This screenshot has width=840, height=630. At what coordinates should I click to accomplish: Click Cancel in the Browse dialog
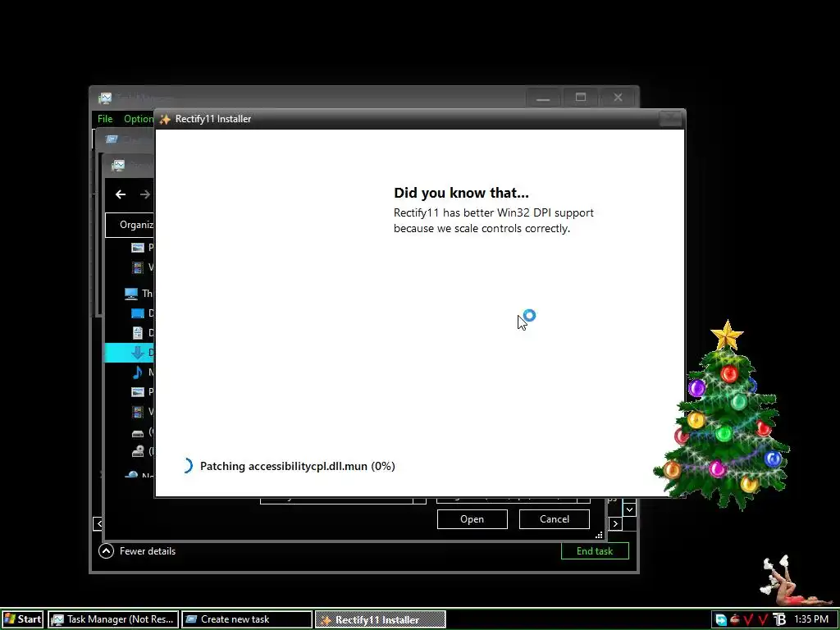(555, 519)
